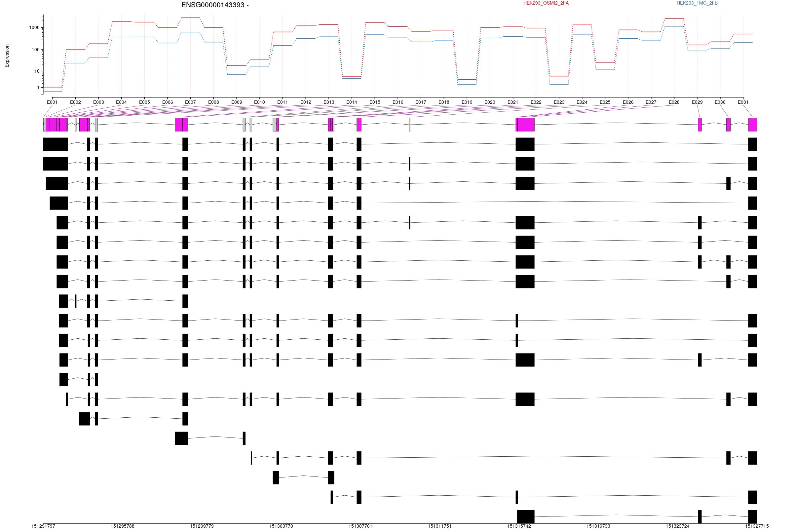Click the magenta exon block under E030
Viewport: 793px width, 532px height.
[728, 125]
